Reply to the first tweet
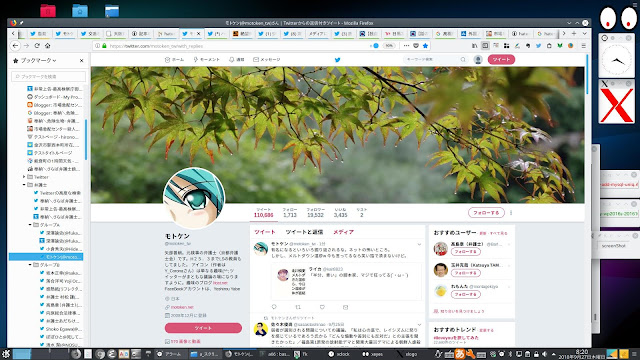This screenshot has height=360, width=640. pyautogui.click(x=274, y=307)
